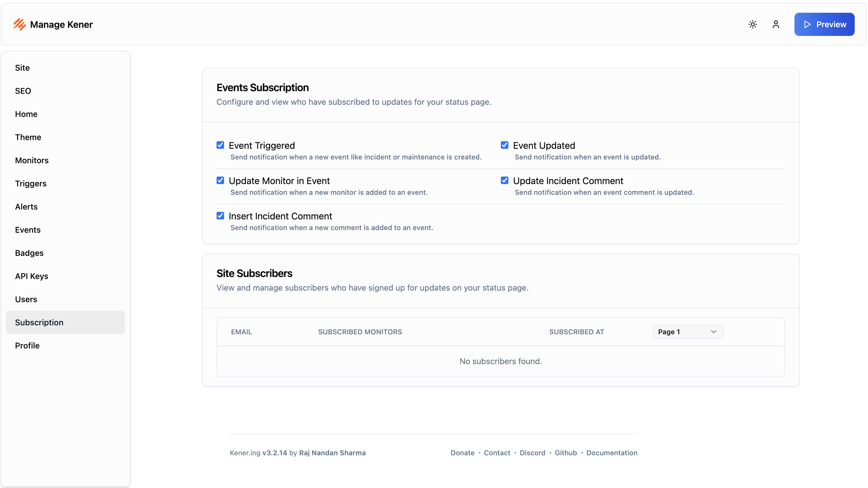Viewport: 868px width, 488px height.
Task: Click the Github footer link
Action: coord(566,453)
